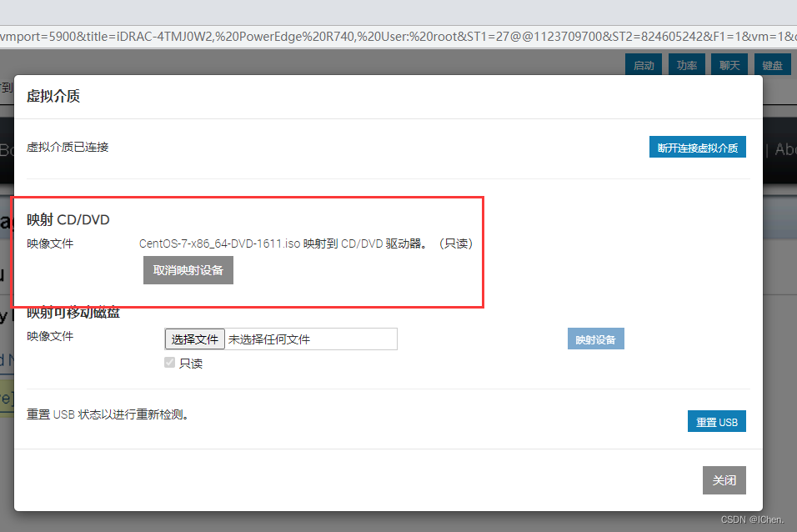
Task: Click 取消映射设备 to unmap the CD/DVD
Action: click(188, 269)
